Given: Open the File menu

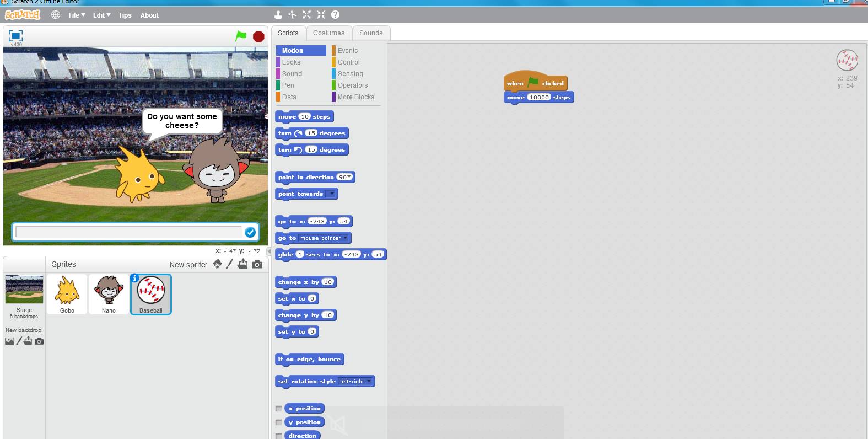Looking at the screenshot, I should (77, 15).
